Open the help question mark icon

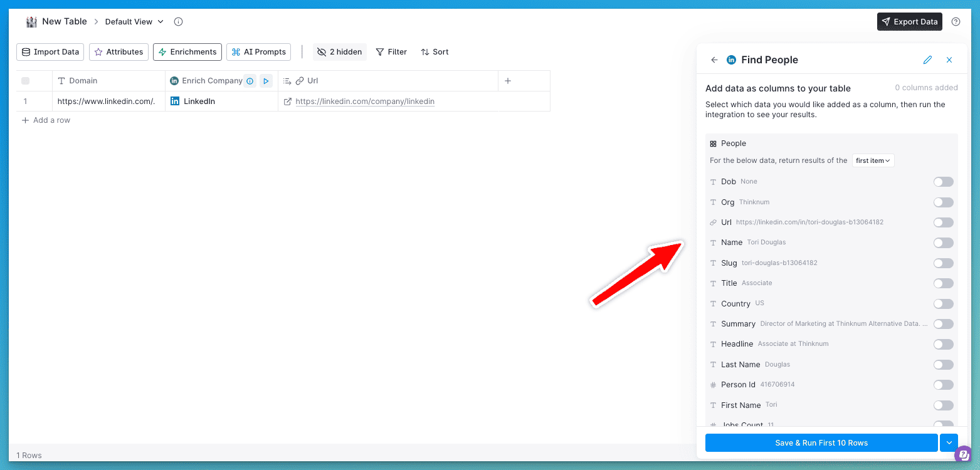956,22
